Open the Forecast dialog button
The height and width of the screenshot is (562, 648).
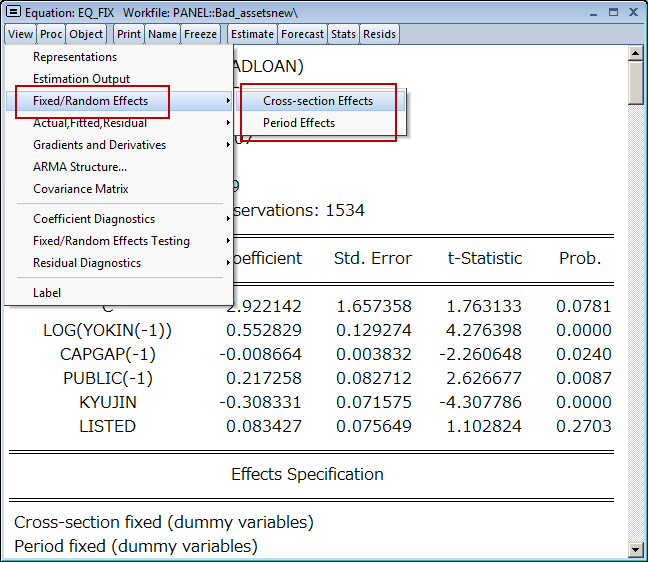click(302, 34)
